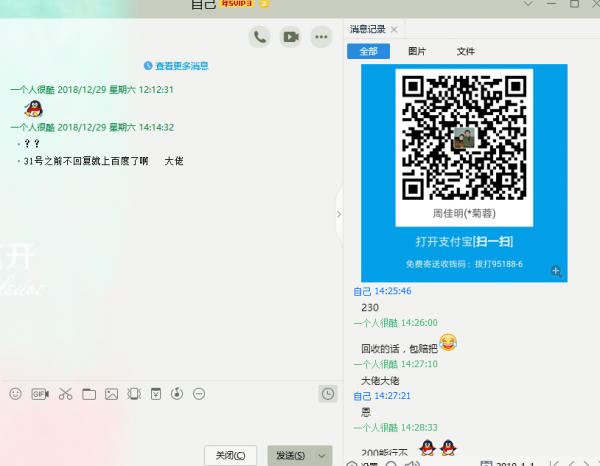Start a voice call with the phone icon
This screenshot has height=466, width=600.
point(260,37)
